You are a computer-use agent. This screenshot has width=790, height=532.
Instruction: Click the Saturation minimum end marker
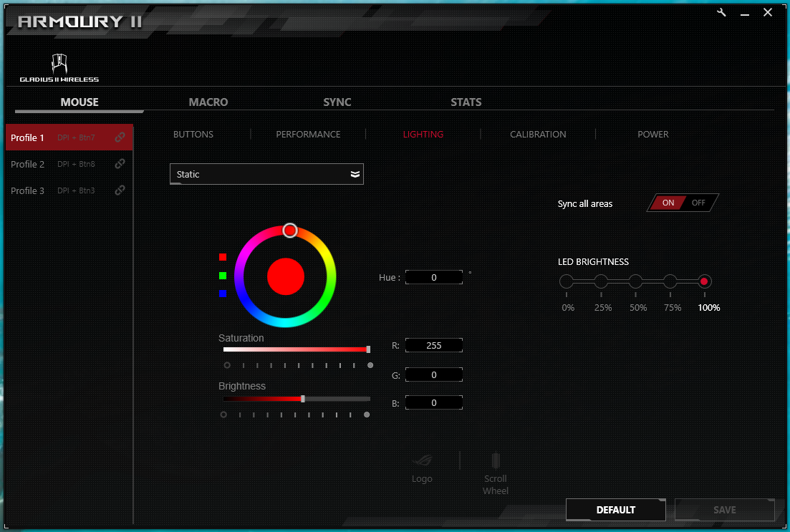227,365
